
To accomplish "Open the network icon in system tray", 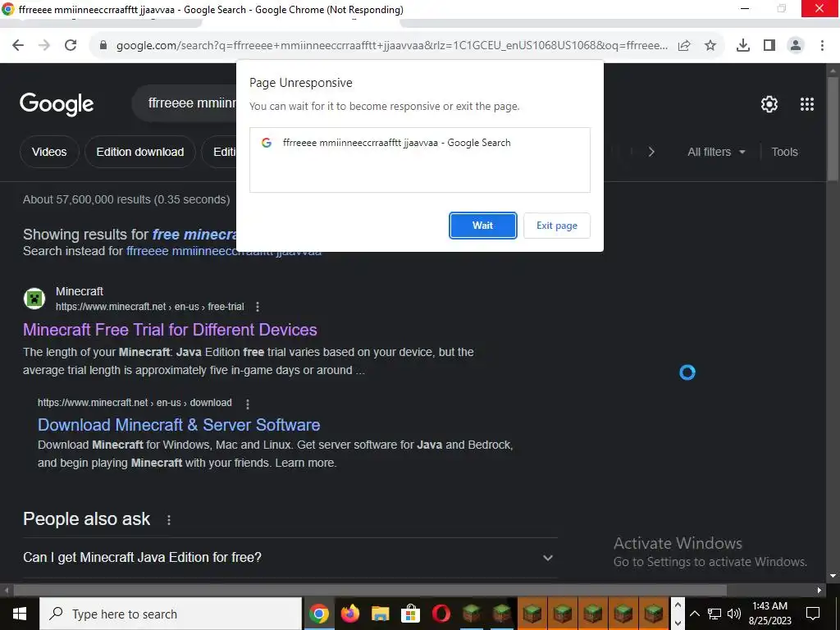I will [x=714, y=614].
